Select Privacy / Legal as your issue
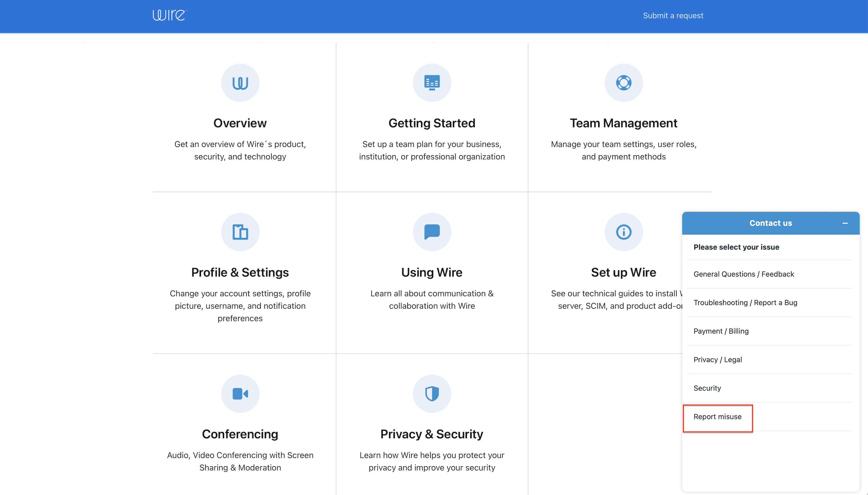This screenshot has width=868, height=495. click(718, 359)
